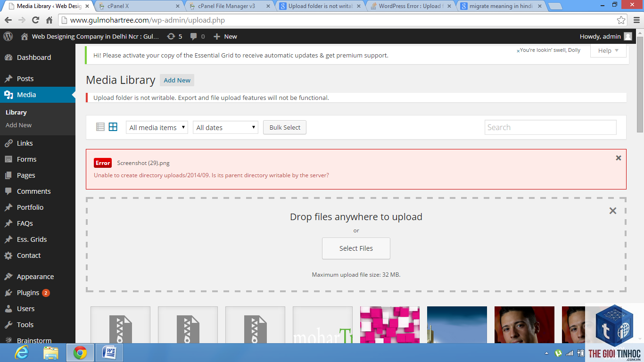Open the pink cubes image thumbnail

pos(389,325)
